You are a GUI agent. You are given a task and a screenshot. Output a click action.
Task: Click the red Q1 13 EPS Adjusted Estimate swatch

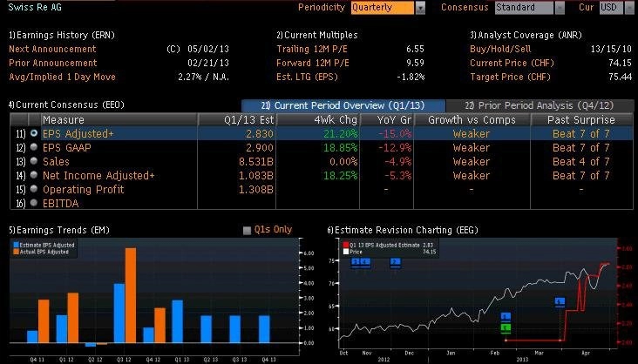tap(346, 245)
